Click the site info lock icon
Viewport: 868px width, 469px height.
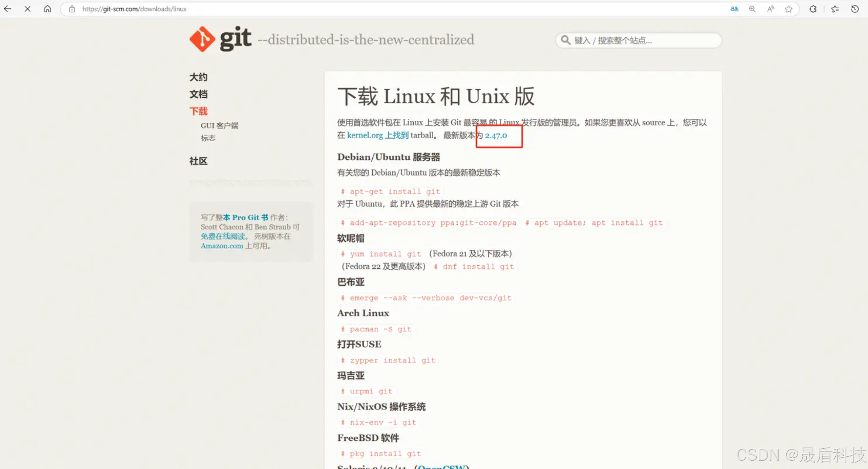(x=72, y=9)
